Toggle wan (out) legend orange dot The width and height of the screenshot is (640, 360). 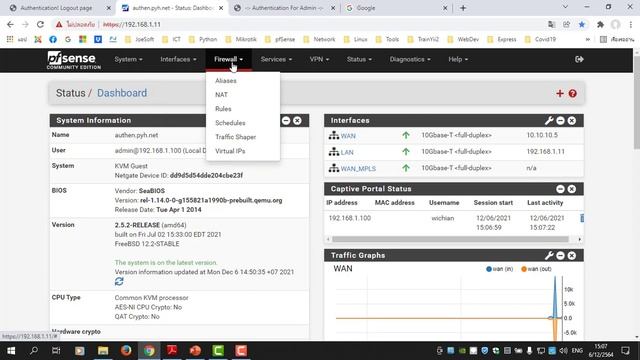[x=524, y=269]
